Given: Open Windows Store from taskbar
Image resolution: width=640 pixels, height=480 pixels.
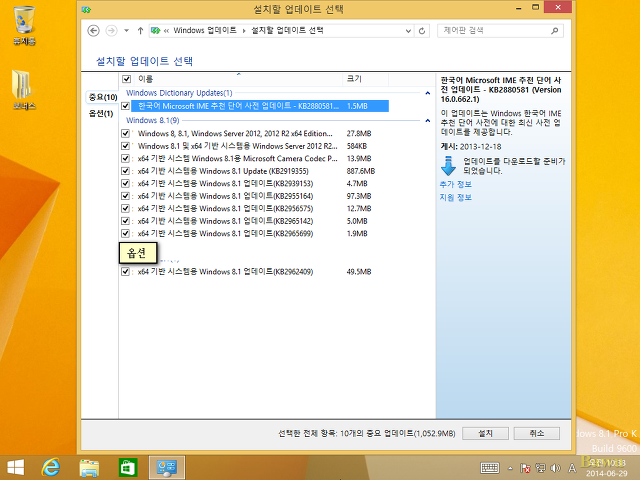Looking at the screenshot, I should point(128,467).
